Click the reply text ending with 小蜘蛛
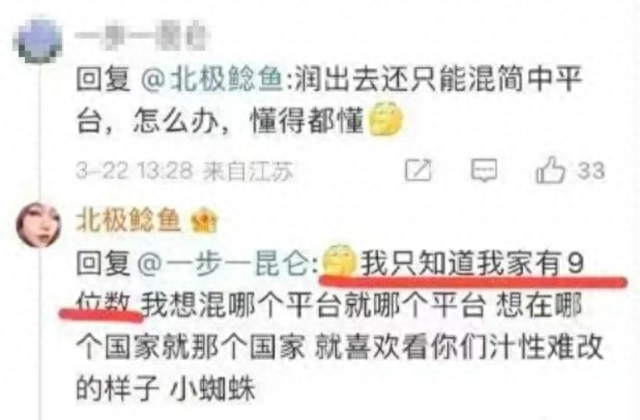 340,326
